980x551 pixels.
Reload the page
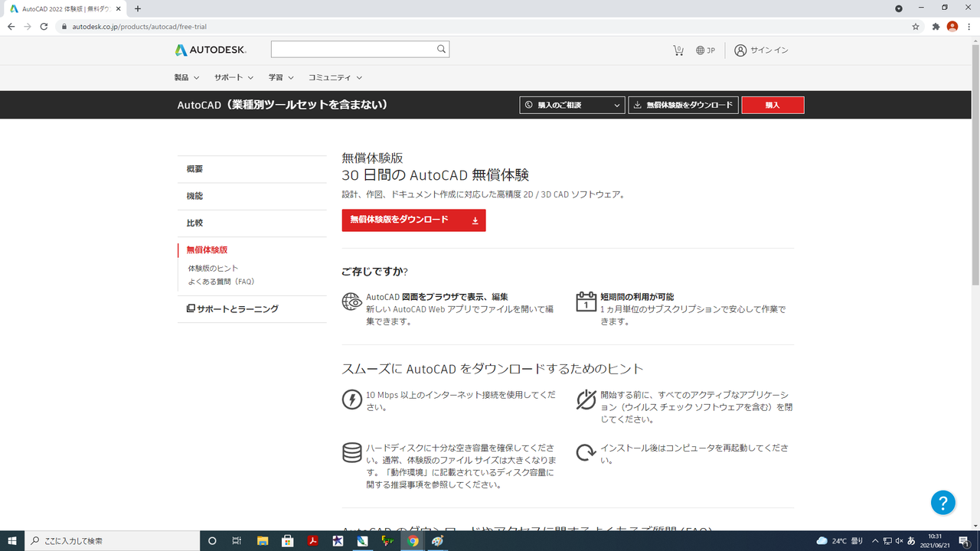coord(44,26)
